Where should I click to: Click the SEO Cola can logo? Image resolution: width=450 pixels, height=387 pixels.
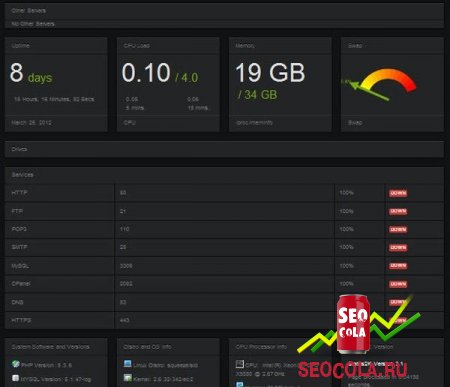pos(353,324)
